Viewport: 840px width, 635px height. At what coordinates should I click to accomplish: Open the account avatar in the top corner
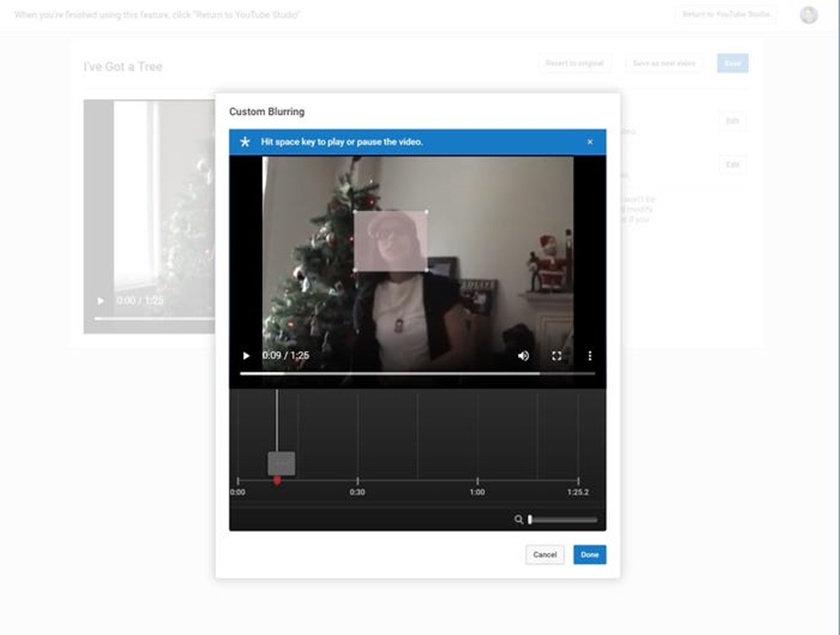tap(808, 15)
